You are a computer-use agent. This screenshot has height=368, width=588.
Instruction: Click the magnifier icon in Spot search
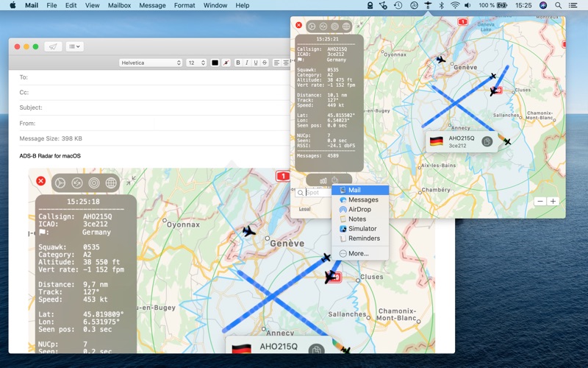point(301,193)
